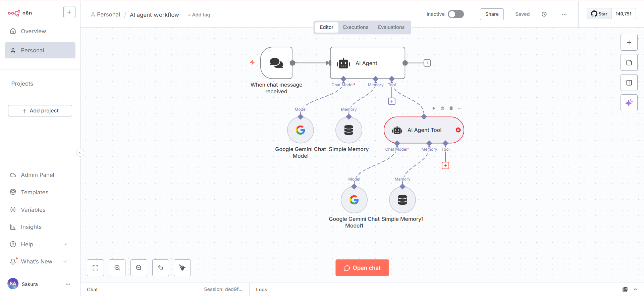Zoom in on the workflow canvas

117,268
